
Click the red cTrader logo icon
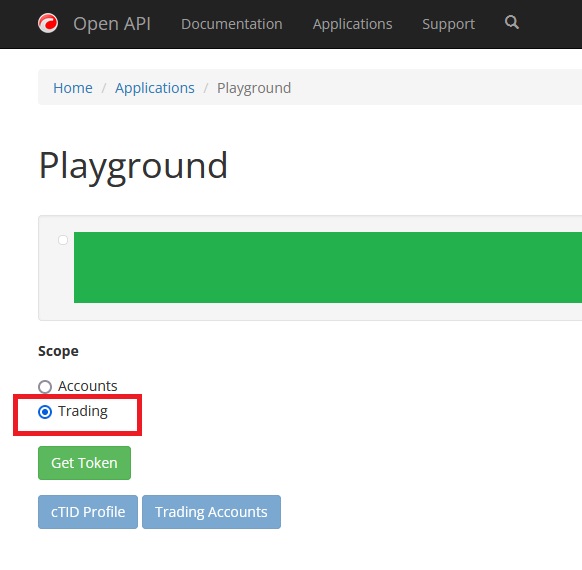48,23
